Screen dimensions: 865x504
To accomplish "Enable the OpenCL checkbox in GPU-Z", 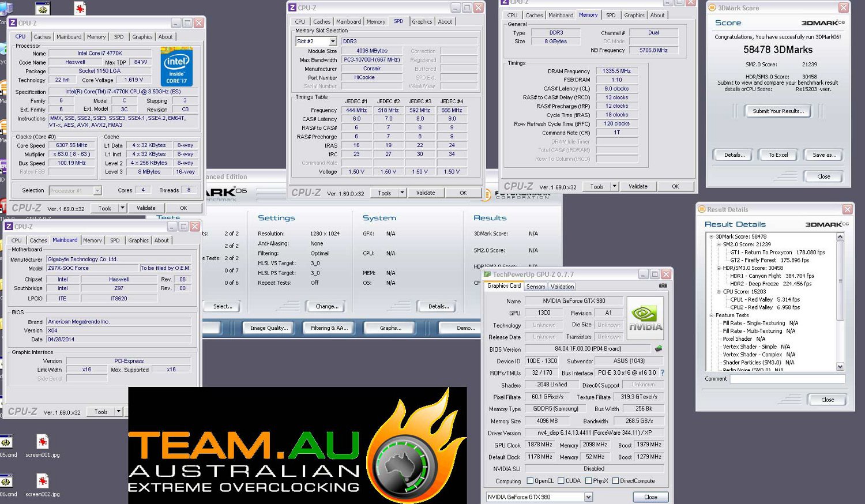I will coord(531,481).
